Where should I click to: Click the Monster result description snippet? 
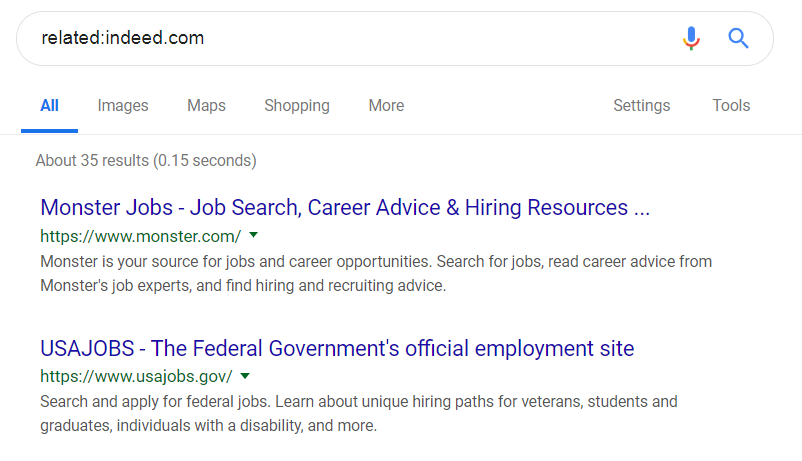click(x=376, y=274)
